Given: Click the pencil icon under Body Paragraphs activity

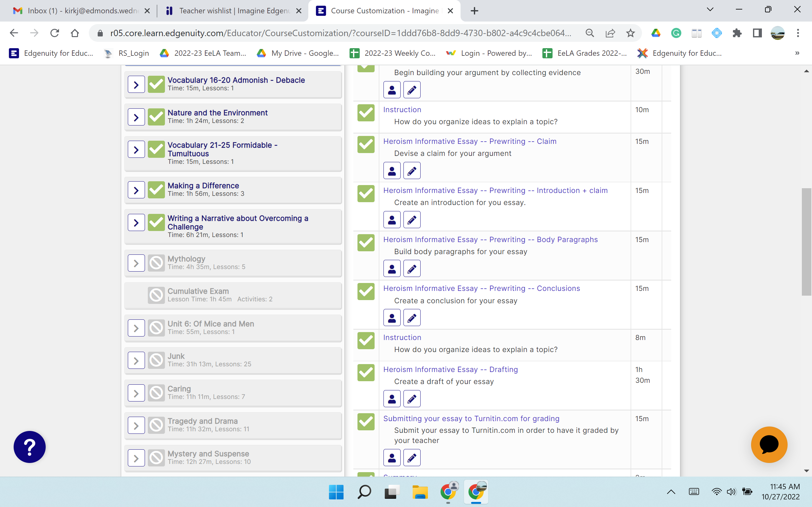Looking at the screenshot, I should (x=412, y=269).
